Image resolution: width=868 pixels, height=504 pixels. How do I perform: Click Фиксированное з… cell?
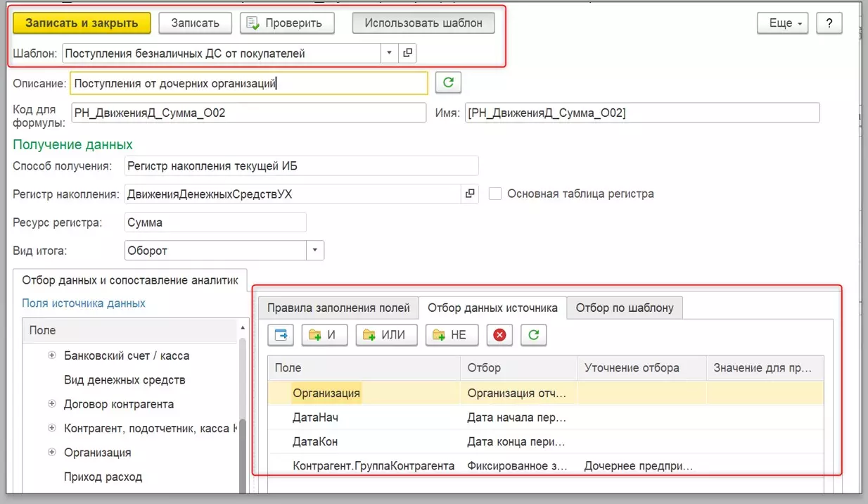click(518, 465)
